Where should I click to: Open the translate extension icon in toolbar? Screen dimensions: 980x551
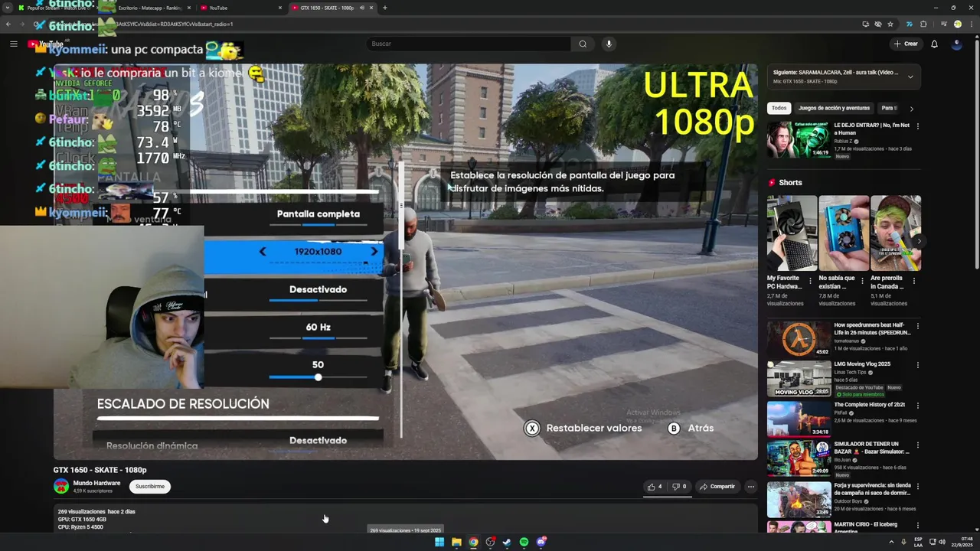(909, 24)
